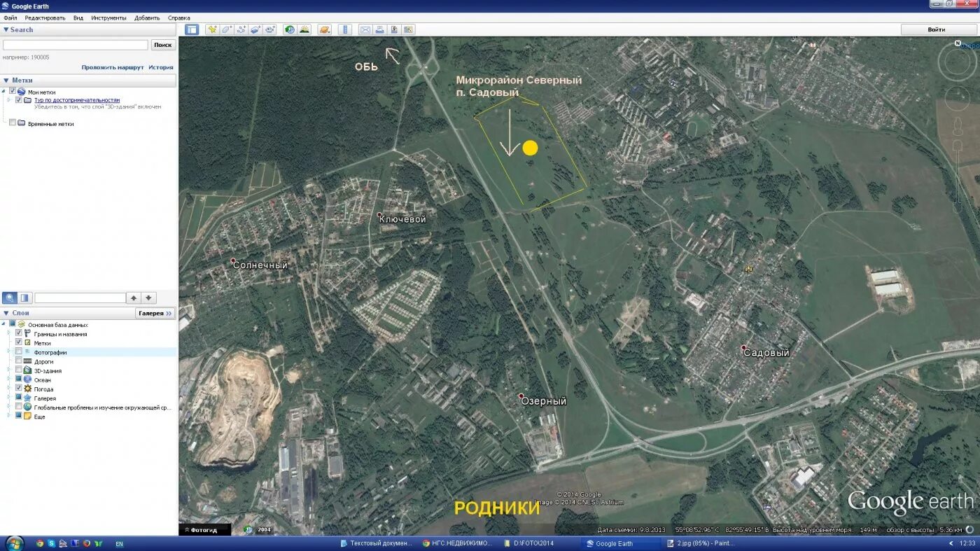
Task: Toggle sunlight with the sunrise icon
Action: pyautogui.click(x=304, y=29)
